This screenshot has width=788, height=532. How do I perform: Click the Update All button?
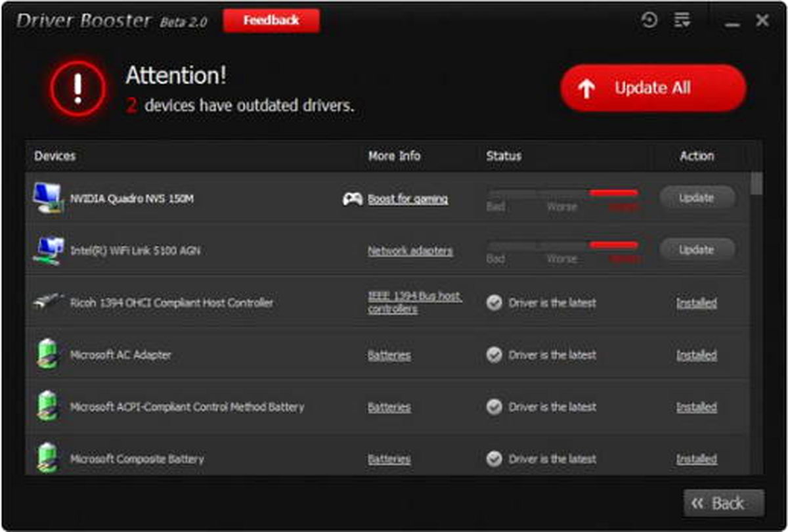tap(653, 88)
